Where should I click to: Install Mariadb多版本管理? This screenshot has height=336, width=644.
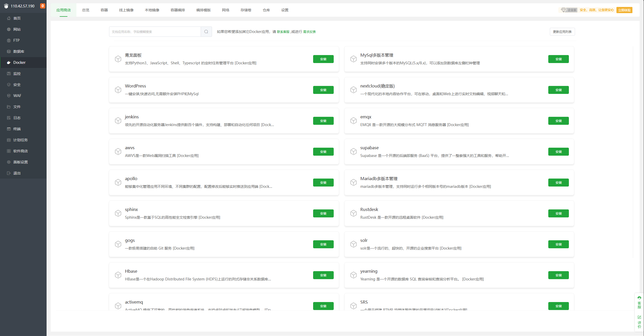tap(559, 182)
